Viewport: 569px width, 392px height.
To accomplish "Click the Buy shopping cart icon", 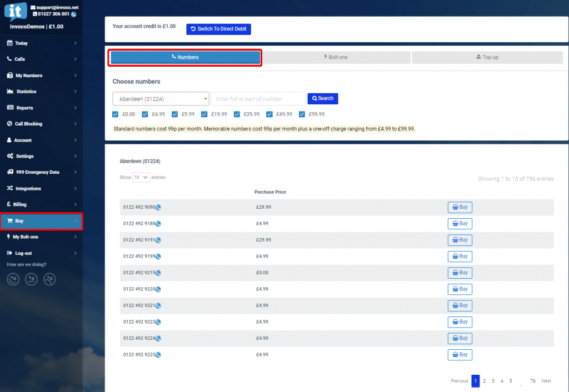I will (10, 220).
